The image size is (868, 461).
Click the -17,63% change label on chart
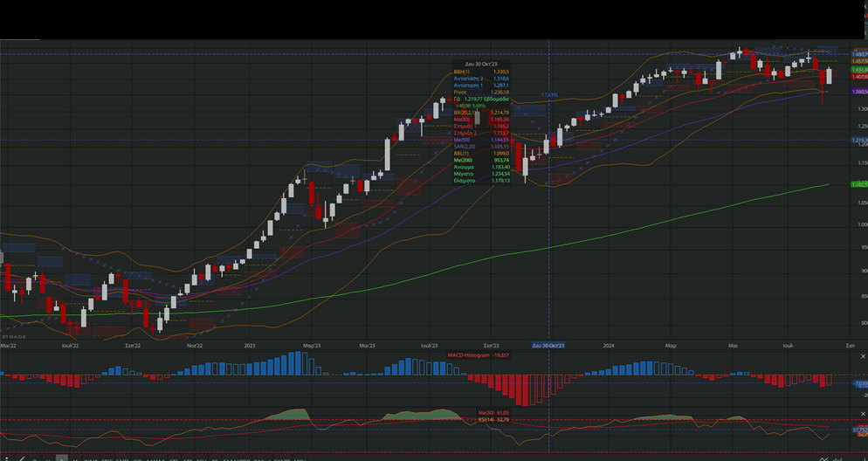pyautogui.click(x=548, y=95)
